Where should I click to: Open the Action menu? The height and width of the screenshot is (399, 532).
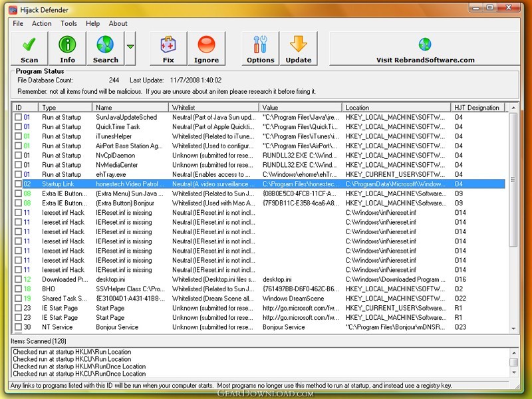42,23
